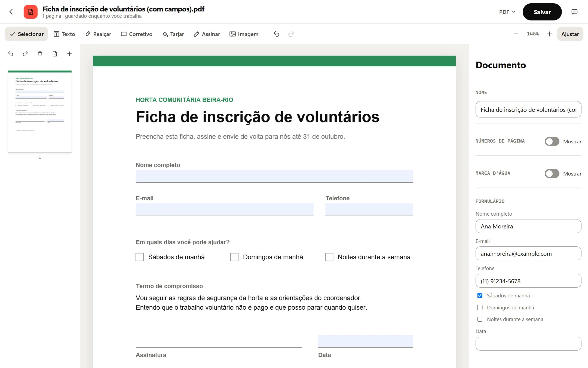This screenshot has width=588, height=368.
Task: Click the empty Data panel input
Action: click(528, 344)
